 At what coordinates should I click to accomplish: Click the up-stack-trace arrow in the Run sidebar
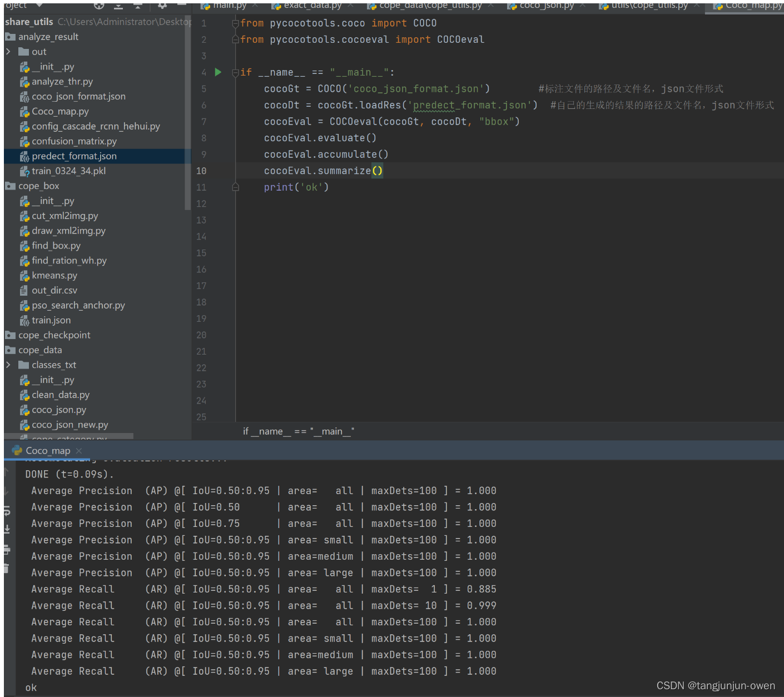coord(7,472)
